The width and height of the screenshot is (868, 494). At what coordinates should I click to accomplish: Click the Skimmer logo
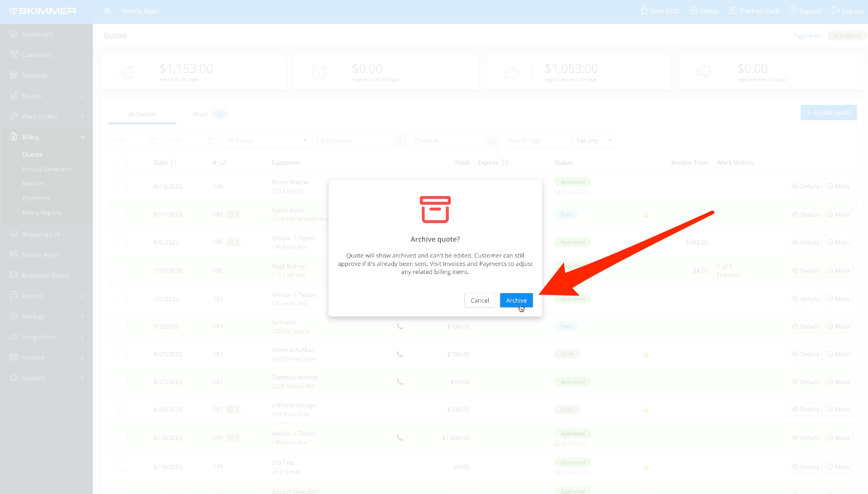43,11
